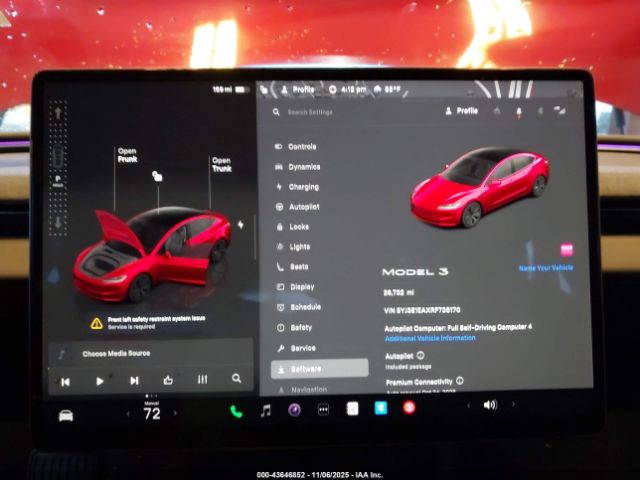Increase cabin temperature with right arrow
This screenshot has height=480, width=640.
coord(177,413)
